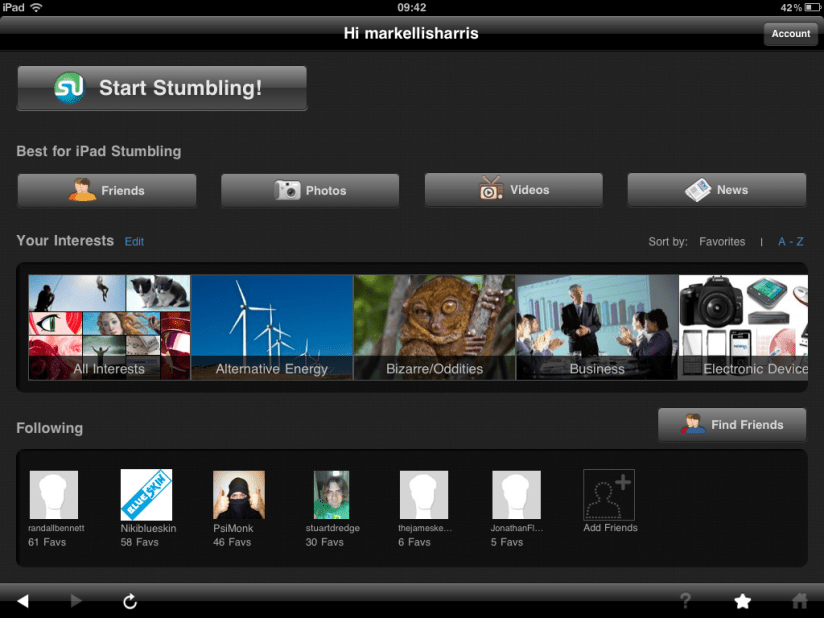Image resolution: width=824 pixels, height=618 pixels.
Task: Open the News stumbling category
Action: point(716,189)
